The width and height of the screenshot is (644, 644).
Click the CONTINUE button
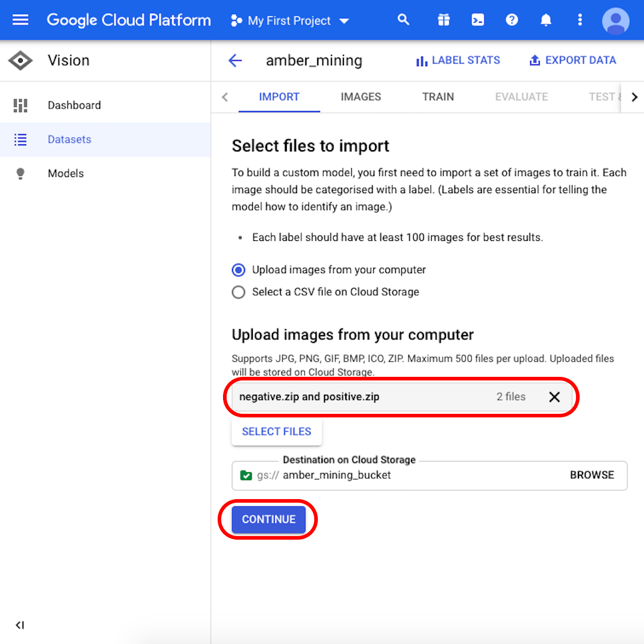tap(268, 519)
